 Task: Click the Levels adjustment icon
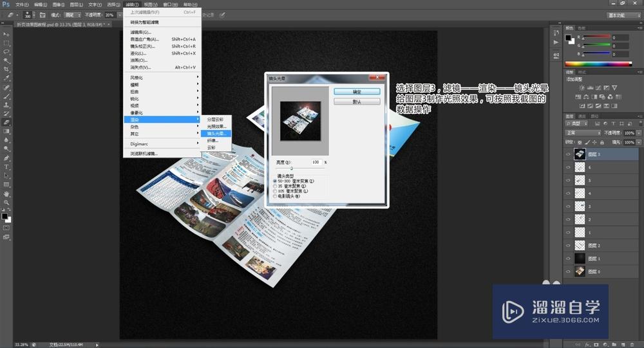point(590,88)
